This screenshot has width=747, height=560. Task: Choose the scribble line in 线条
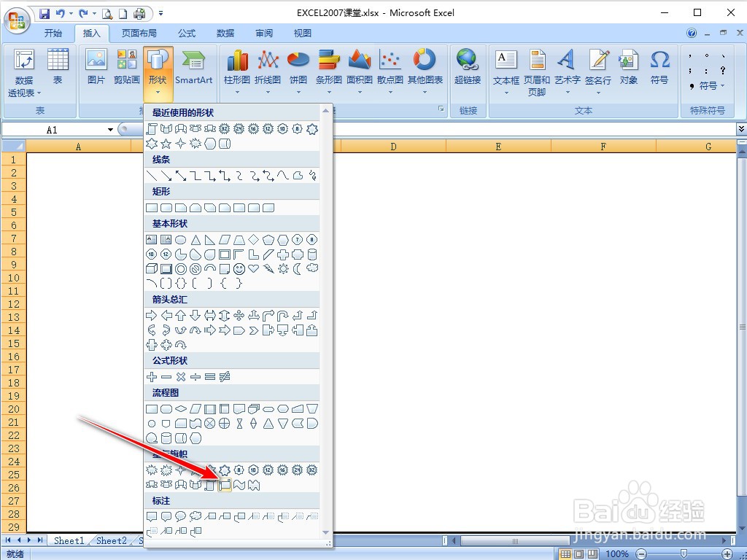click(312, 175)
